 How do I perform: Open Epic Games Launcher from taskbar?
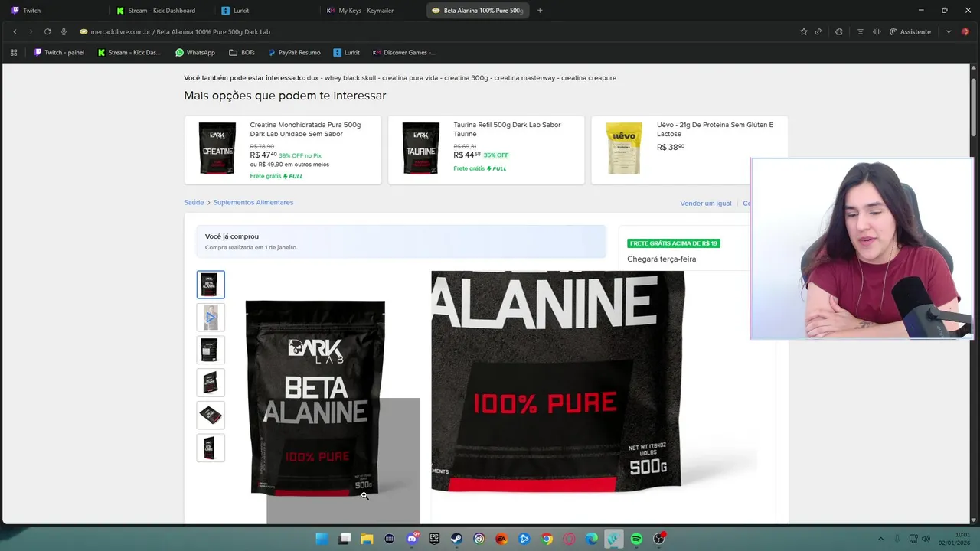tap(434, 539)
